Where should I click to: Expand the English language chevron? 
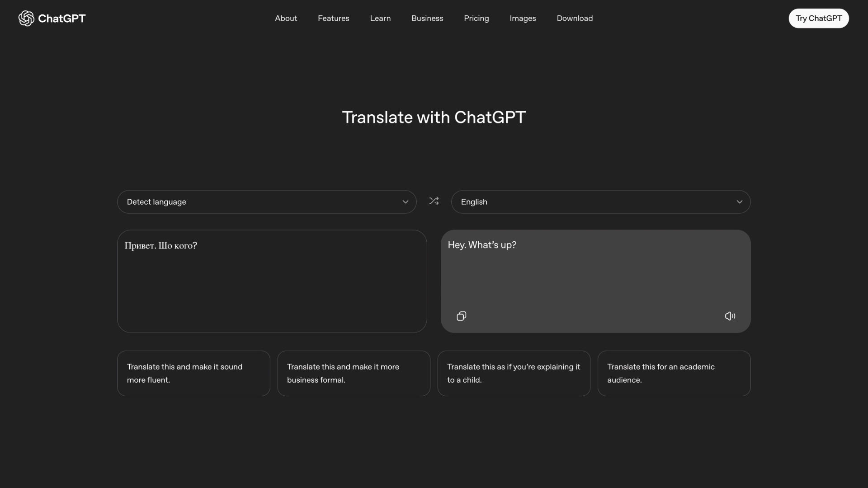tap(740, 202)
